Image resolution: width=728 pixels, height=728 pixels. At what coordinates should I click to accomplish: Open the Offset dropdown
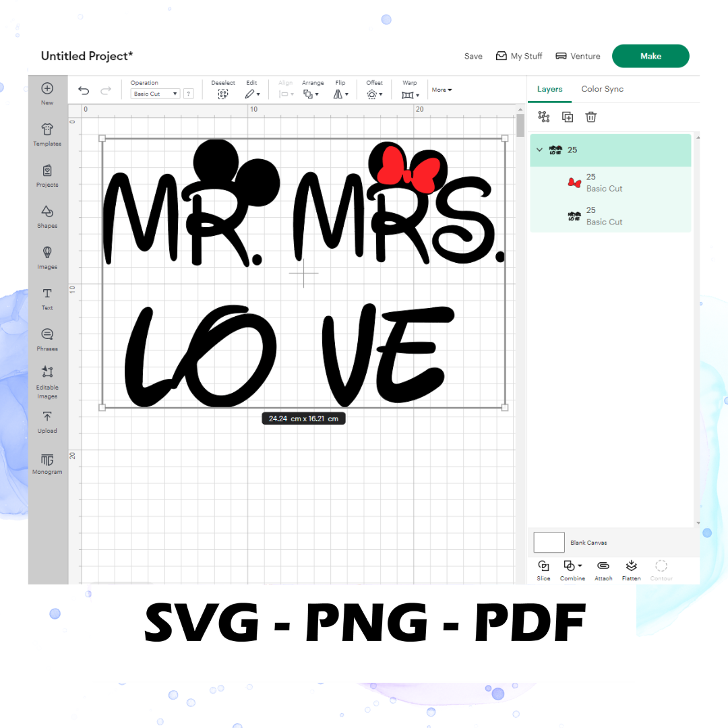(x=374, y=94)
